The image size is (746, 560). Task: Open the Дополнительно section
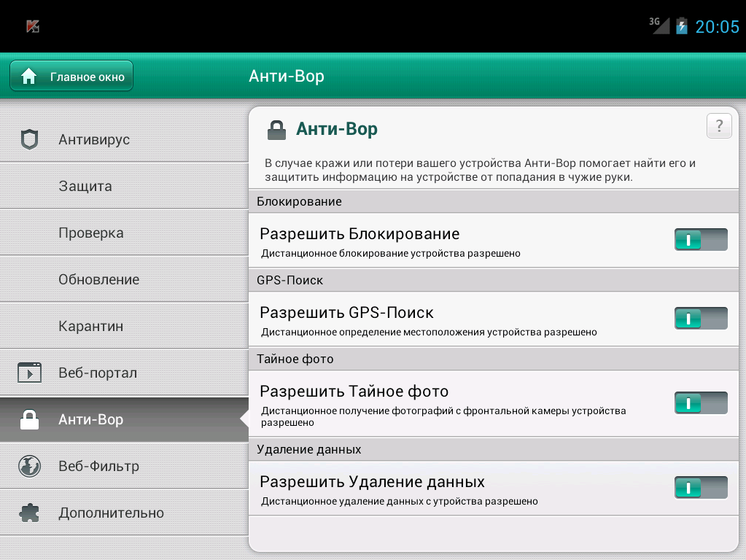click(x=124, y=513)
